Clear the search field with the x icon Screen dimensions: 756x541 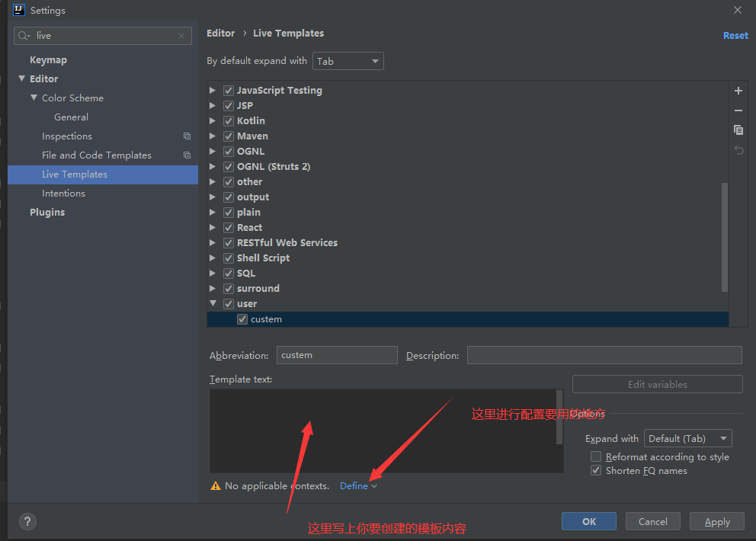click(181, 36)
